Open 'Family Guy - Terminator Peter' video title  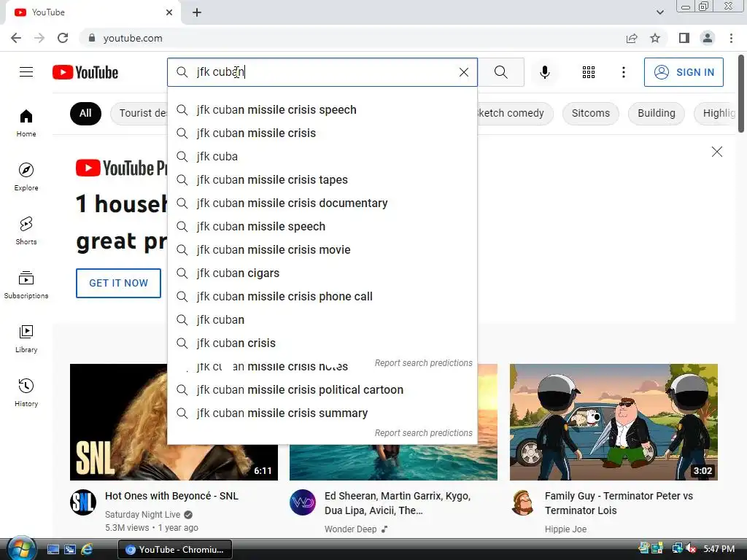619,503
